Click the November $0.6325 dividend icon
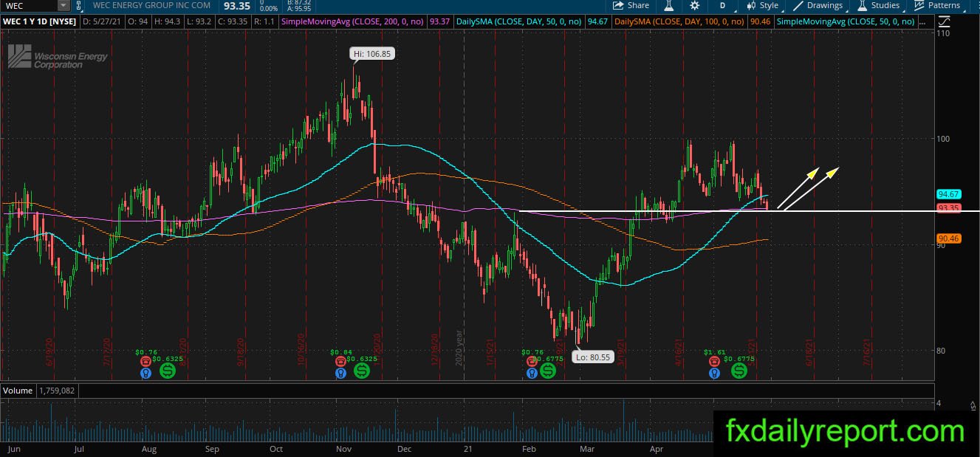Viewport: 980px width, 457px height. point(362,371)
